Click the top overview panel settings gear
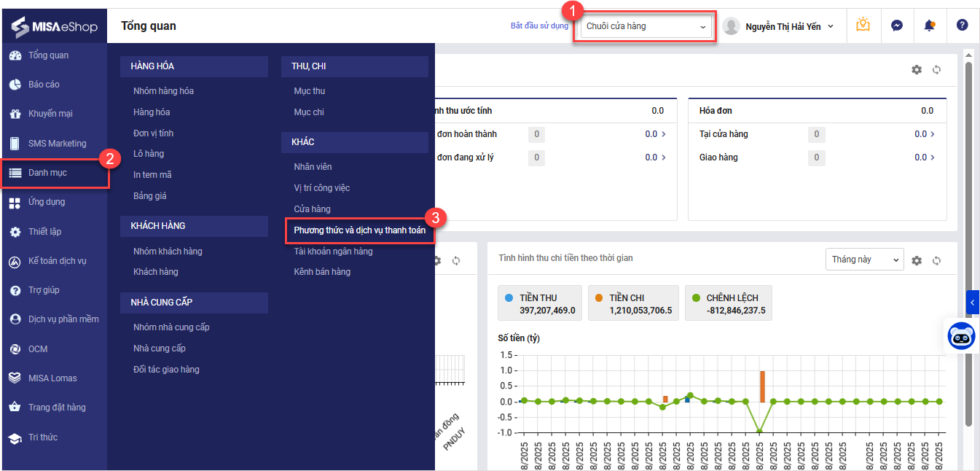980x471 pixels. click(x=917, y=70)
